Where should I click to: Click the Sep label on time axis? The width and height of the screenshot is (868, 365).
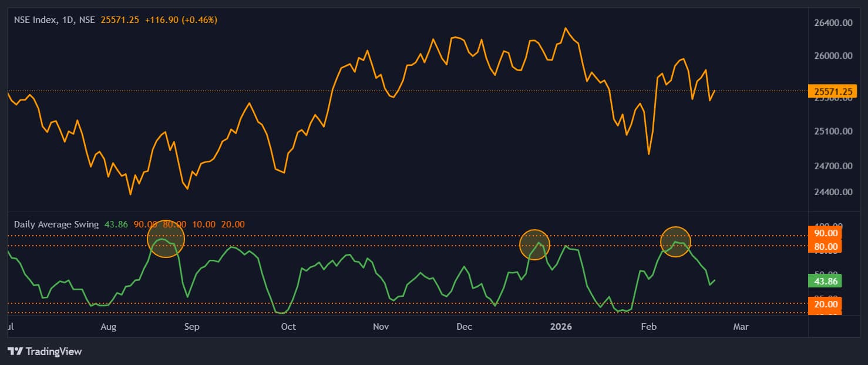click(x=192, y=327)
